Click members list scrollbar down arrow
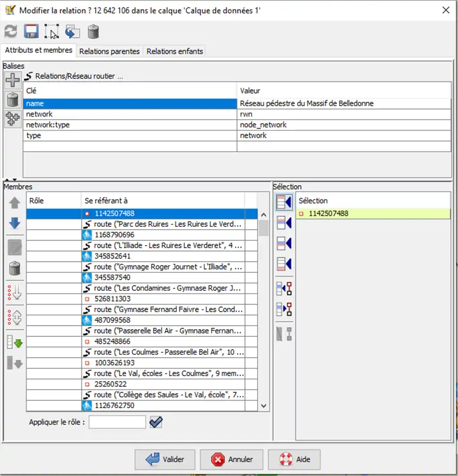Screen dimensions: 458x476 (x=264, y=406)
